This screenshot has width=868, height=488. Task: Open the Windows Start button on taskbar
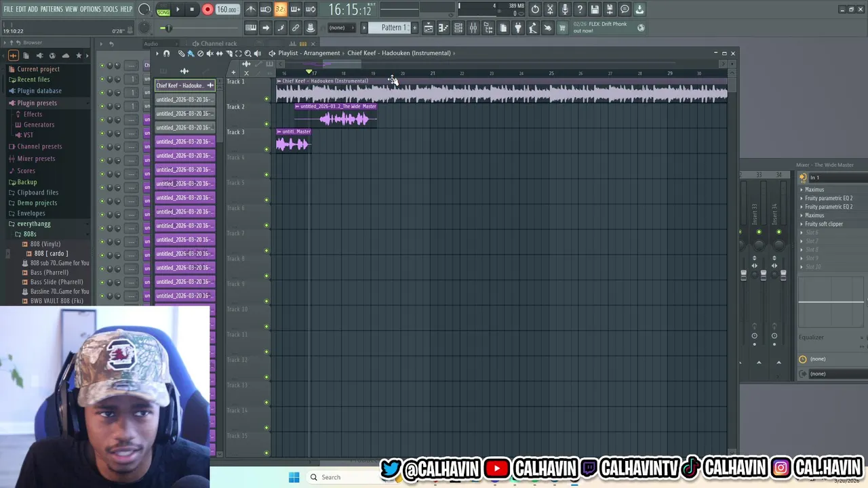pyautogui.click(x=294, y=477)
